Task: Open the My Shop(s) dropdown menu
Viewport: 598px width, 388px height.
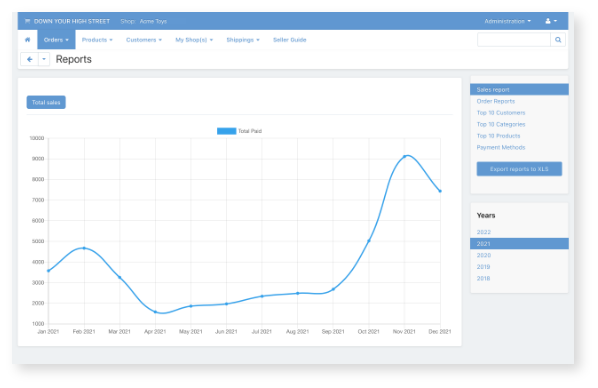Action: coord(194,40)
